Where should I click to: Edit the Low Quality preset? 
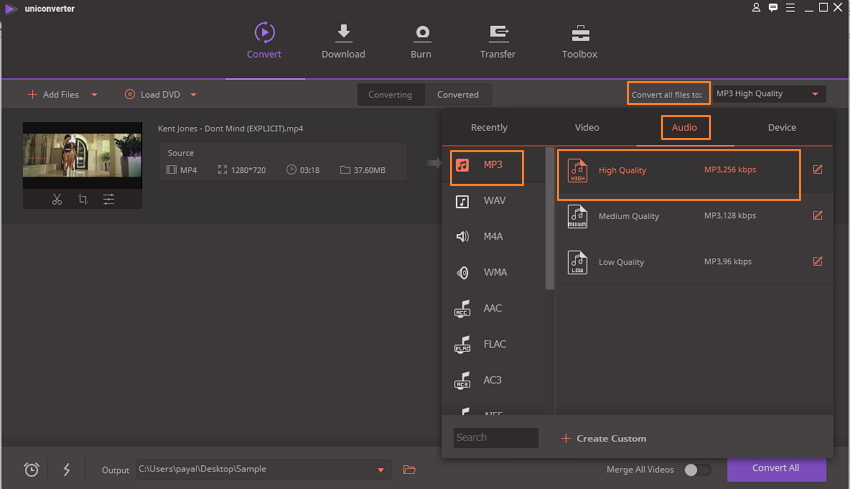817,261
